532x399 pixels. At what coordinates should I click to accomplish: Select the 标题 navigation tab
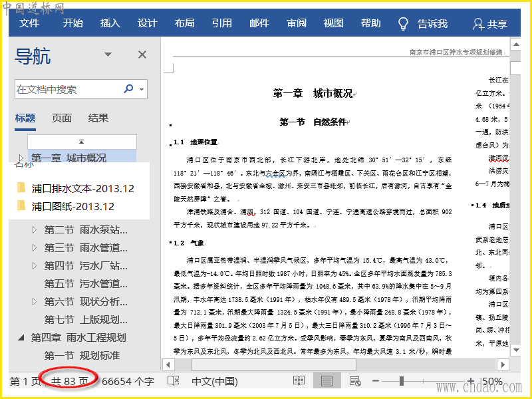(x=25, y=118)
